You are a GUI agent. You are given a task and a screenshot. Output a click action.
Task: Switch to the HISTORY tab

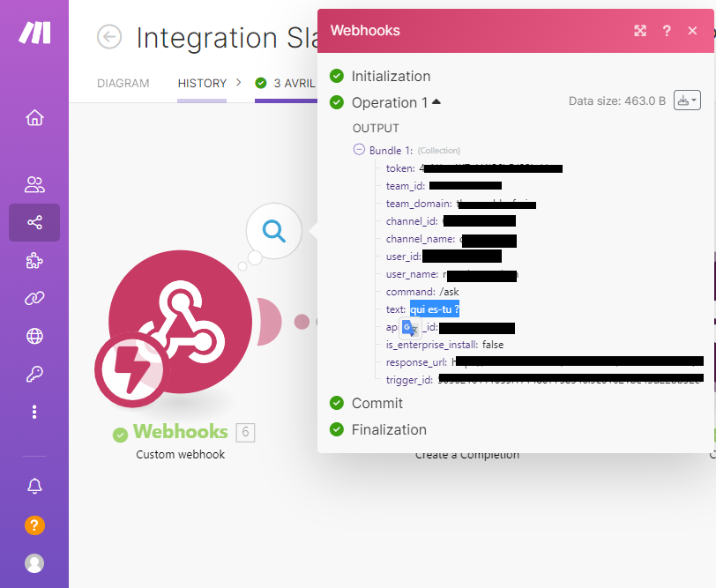pos(202,83)
